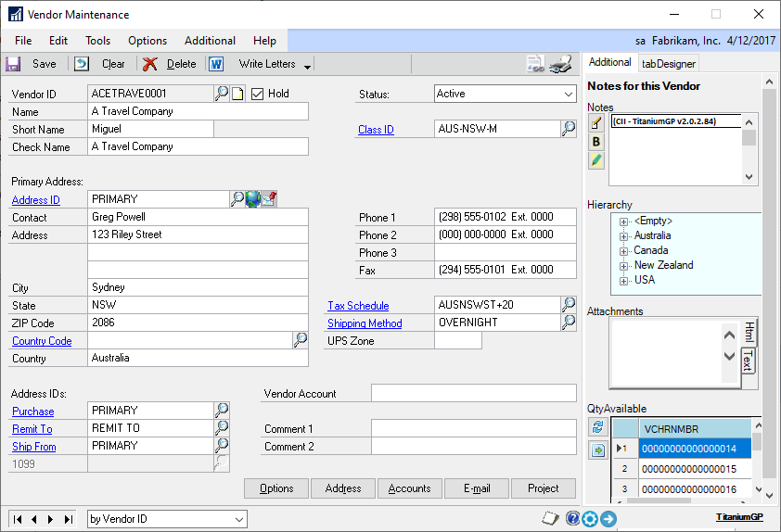Viewport: 781px width, 532px height.
Task: Click the blue right arrow icon in status bar
Action: click(608, 519)
